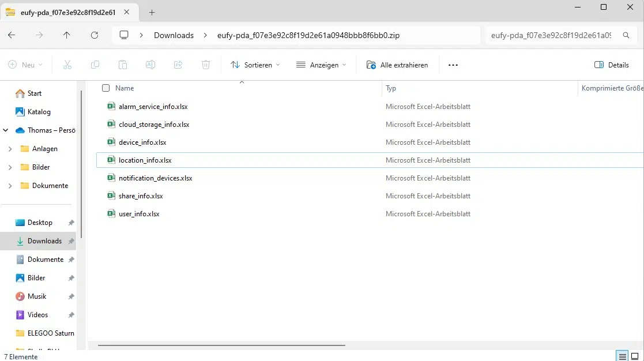Click the PC monitor icon in address bar
The image size is (644, 361).
pyautogui.click(x=123, y=35)
